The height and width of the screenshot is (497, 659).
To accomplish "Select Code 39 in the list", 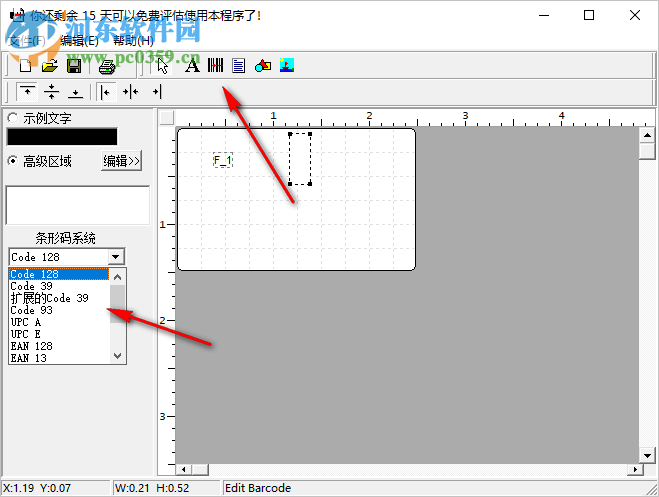I will [x=59, y=286].
